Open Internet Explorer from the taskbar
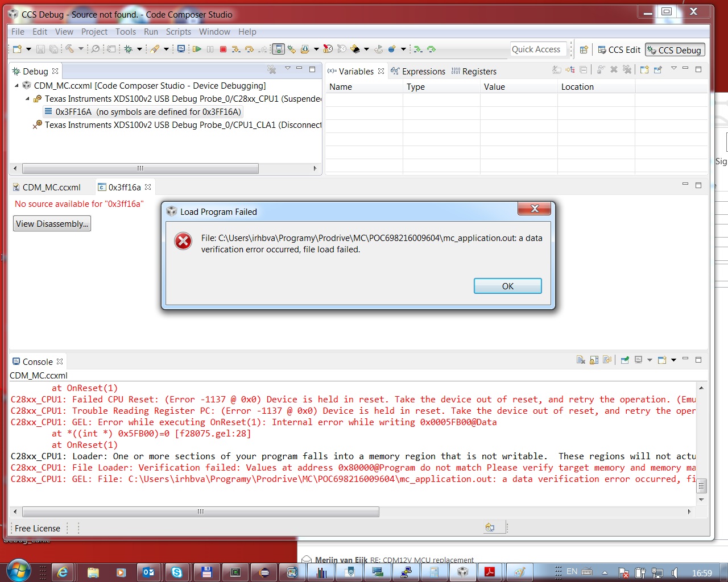Screen dimensions: 728x582 point(63,572)
